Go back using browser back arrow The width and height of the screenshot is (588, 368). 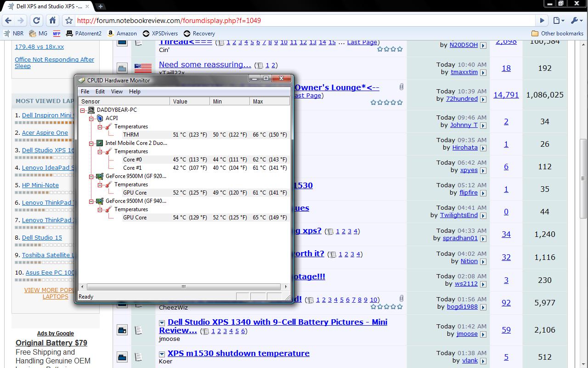tap(8, 20)
